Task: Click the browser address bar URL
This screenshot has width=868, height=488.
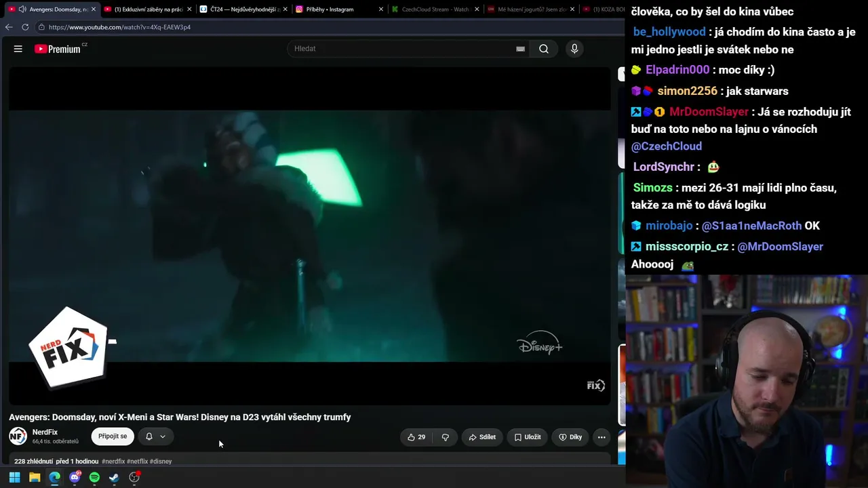Action: coord(119,27)
